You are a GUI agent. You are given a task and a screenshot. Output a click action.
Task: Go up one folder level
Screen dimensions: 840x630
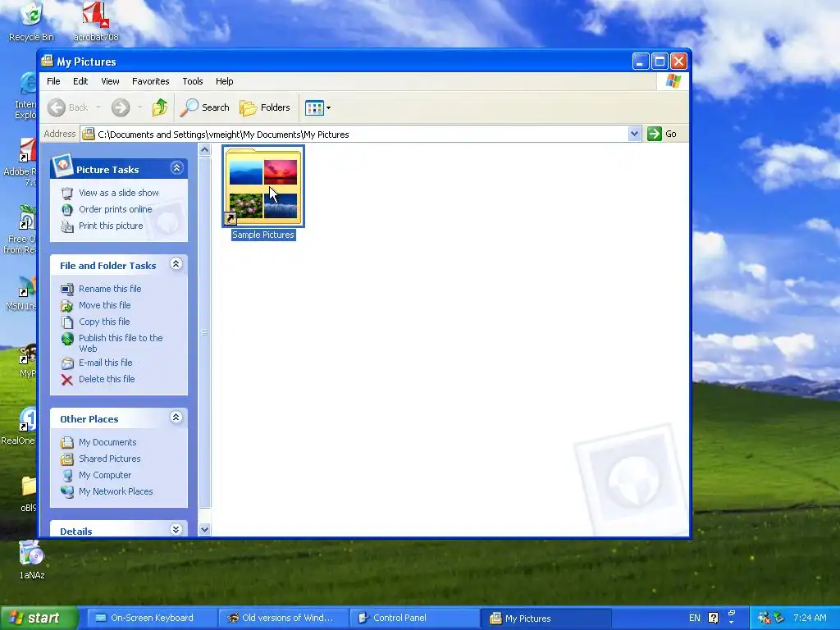coord(159,107)
